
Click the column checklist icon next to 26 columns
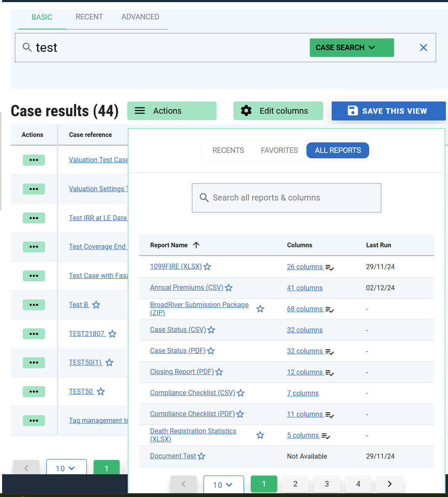(330, 267)
